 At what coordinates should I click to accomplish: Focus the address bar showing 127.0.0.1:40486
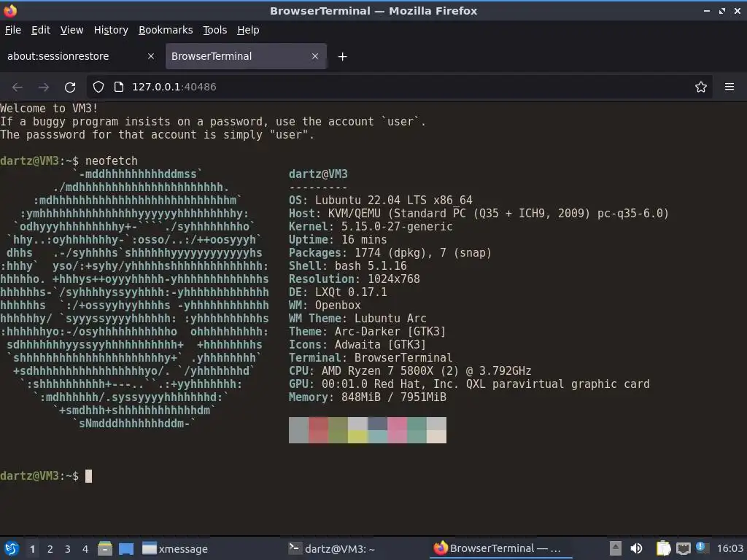(x=400, y=87)
